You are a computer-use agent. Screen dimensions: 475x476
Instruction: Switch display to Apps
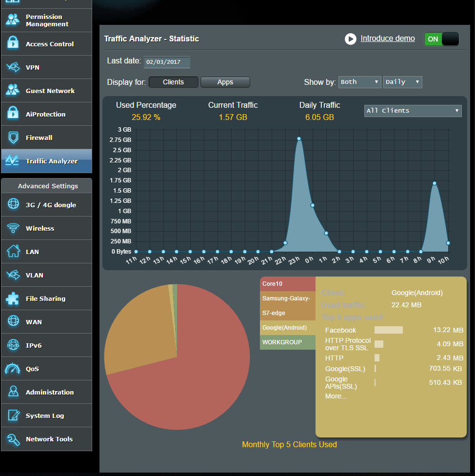(225, 82)
